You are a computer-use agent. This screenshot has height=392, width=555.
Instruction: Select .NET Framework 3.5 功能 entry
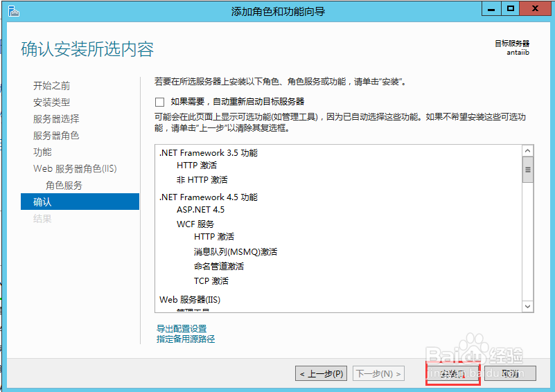tap(209, 153)
